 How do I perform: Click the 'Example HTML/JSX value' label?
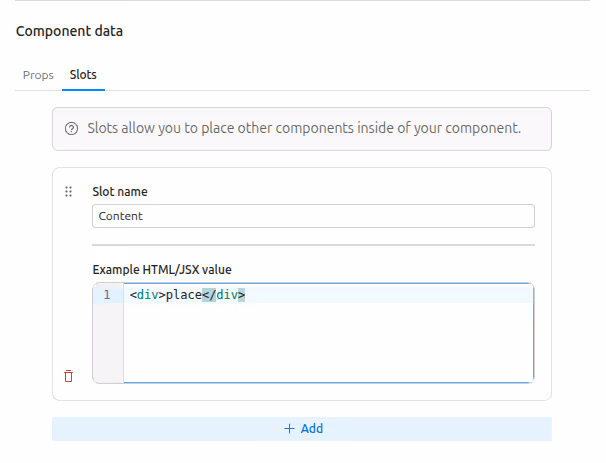tap(162, 269)
